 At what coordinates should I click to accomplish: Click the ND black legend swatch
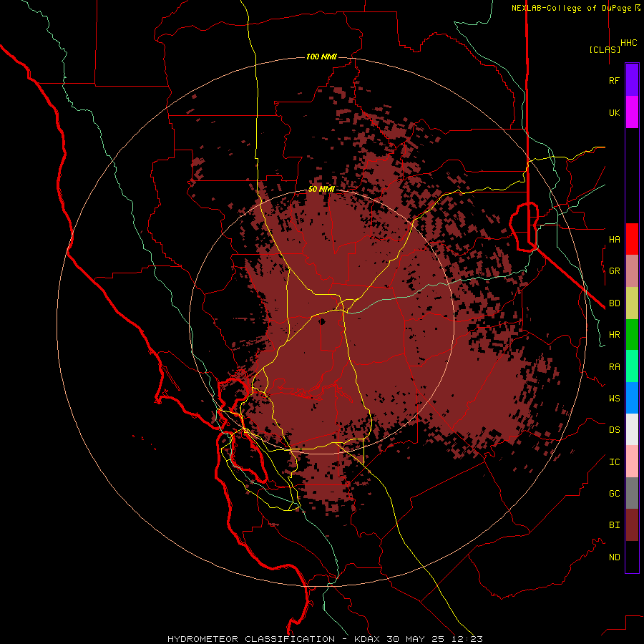[x=632, y=557]
